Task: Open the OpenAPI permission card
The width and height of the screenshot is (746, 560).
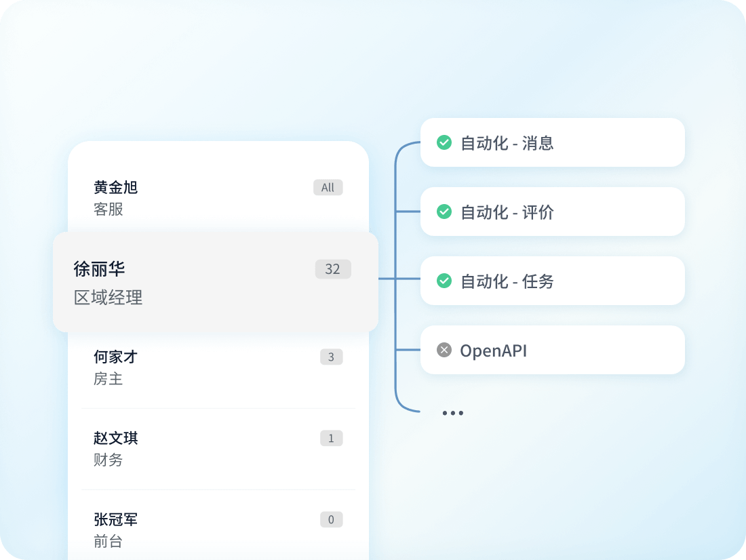Action: pos(552,350)
